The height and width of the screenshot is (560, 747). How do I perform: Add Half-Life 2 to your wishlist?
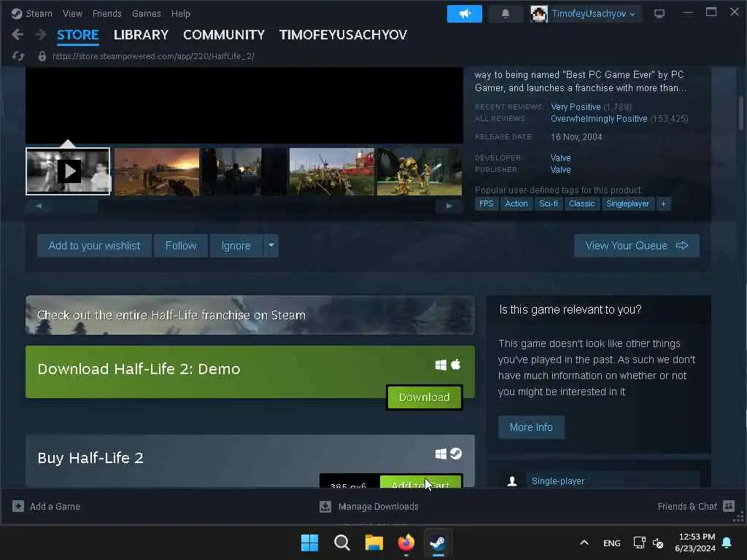[94, 246]
